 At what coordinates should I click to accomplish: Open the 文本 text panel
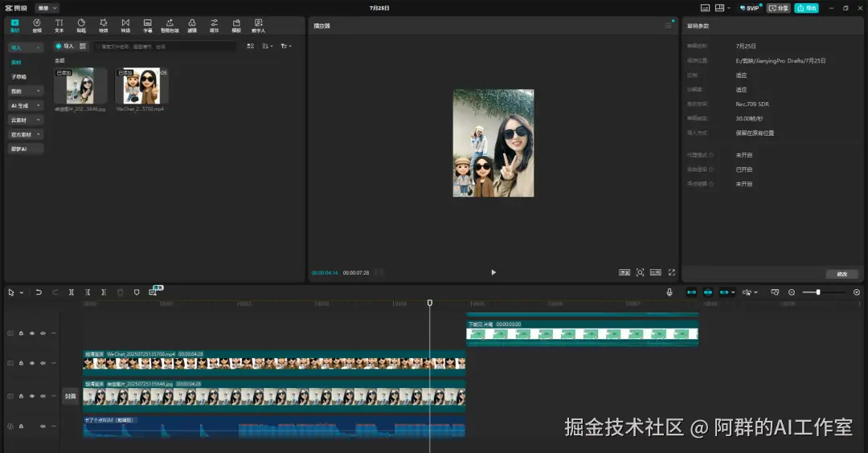point(59,26)
